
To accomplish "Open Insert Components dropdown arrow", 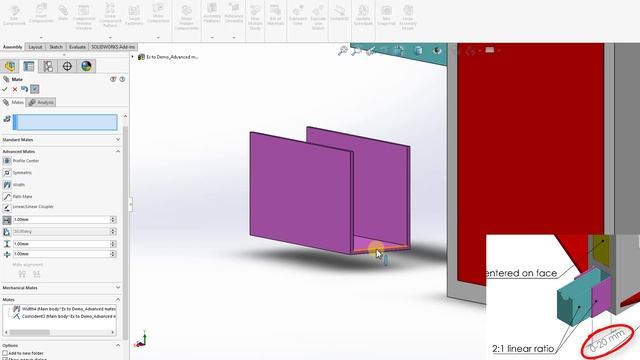I will point(41,38).
